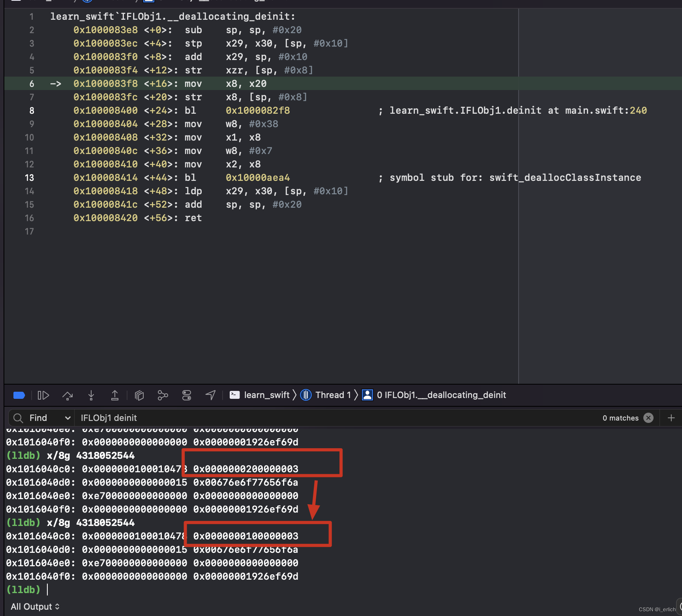Open Environment Overrides icon
Screen dimensions: 682x616
pyautogui.click(x=187, y=395)
